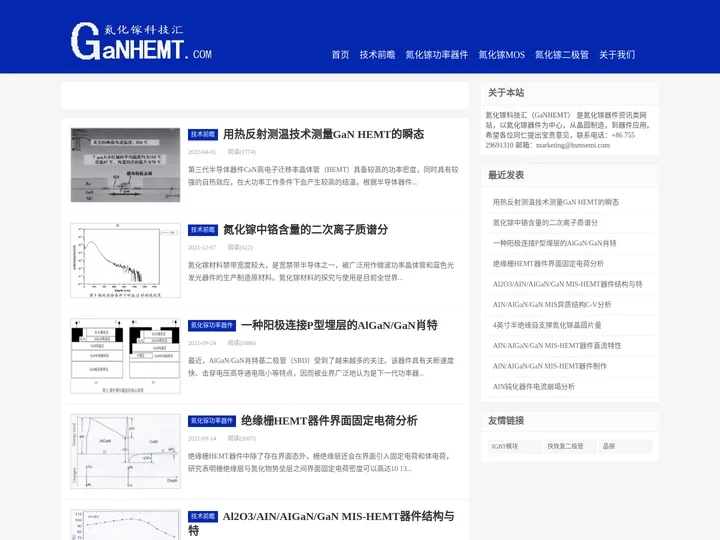Open sidebar link 氮化镓中铬含量的二次离子质谱分
This screenshot has height=540, width=720.
pyautogui.click(x=545, y=223)
